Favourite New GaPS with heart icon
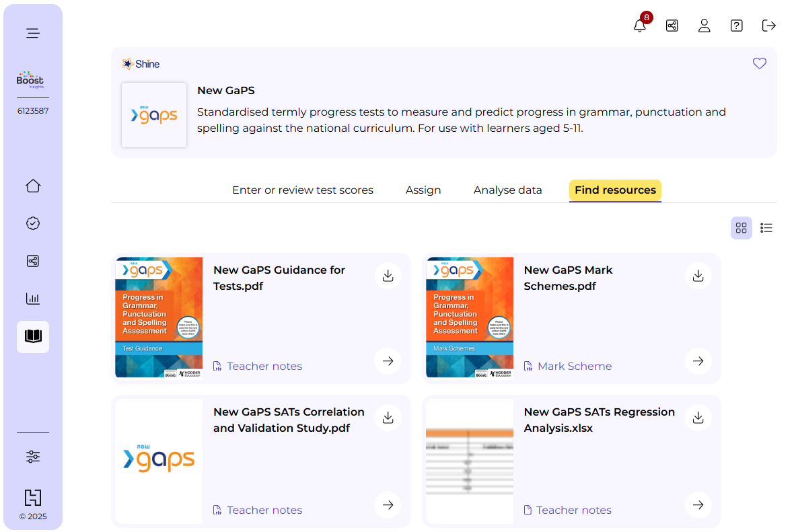The height and width of the screenshot is (532, 794). tap(759, 64)
